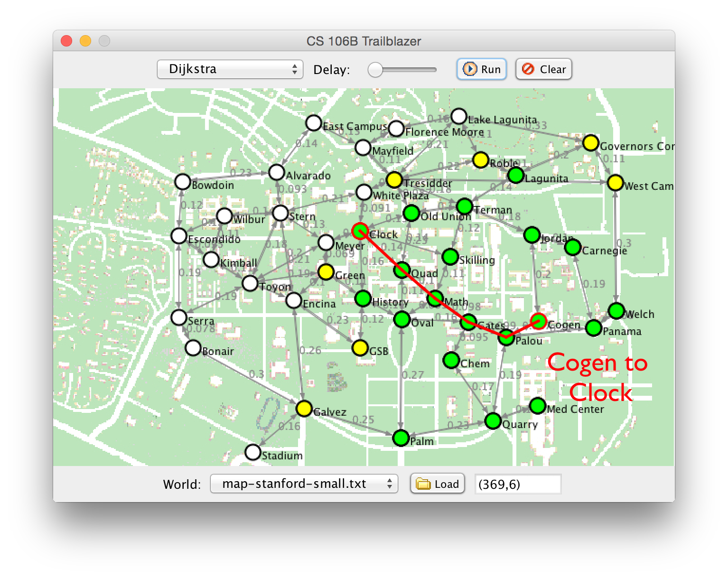Click the white East Campus node

click(313, 123)
